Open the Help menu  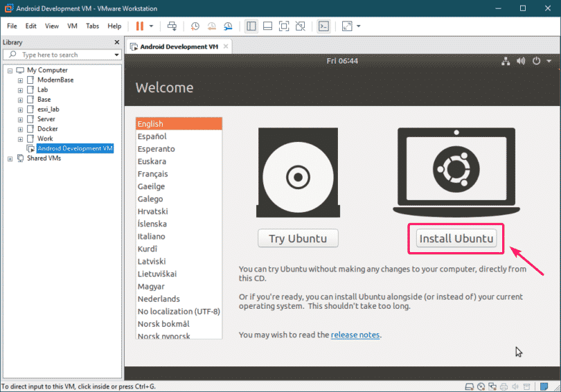(x=114, y=26)
